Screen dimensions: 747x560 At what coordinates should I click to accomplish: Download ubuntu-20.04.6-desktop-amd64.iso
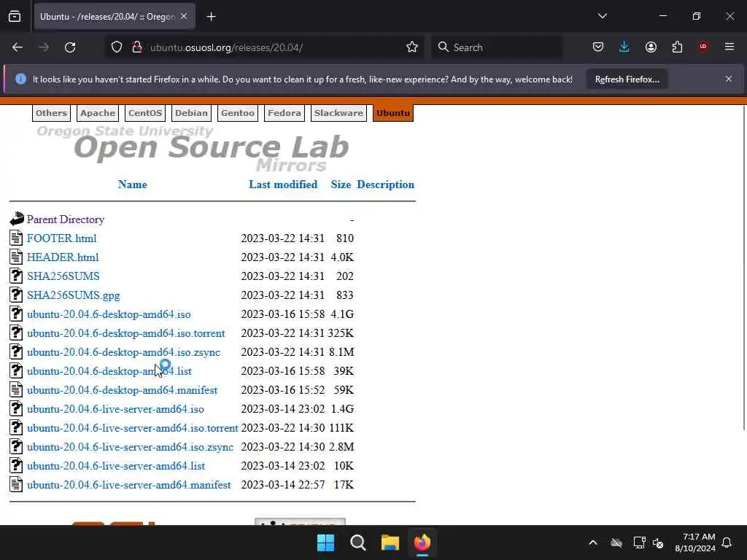point(109,314)
